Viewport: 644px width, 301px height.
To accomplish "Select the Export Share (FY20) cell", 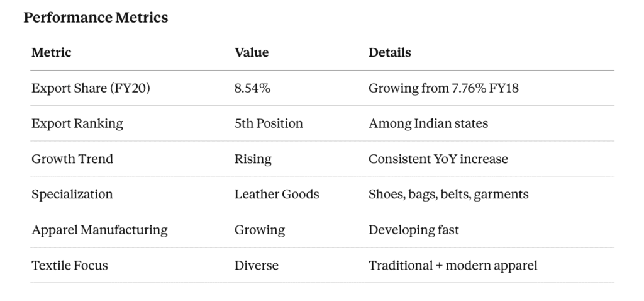I will click(91, 88).
